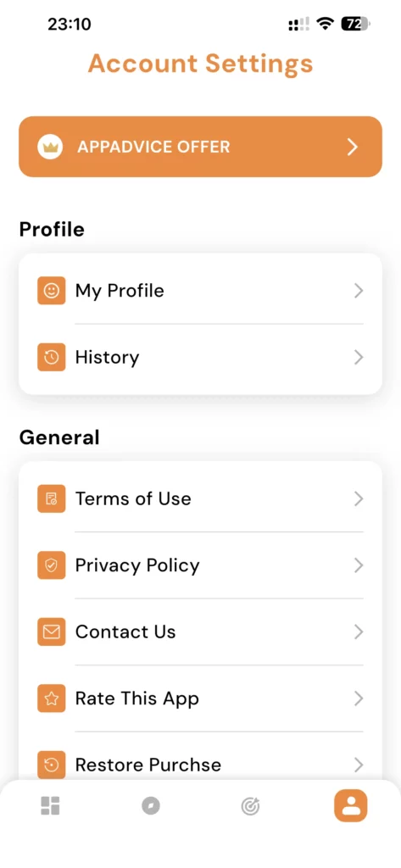This screenshot has width=401, height=868.
Task: Tap the star Rate This App icon
Action: (52, 698)
